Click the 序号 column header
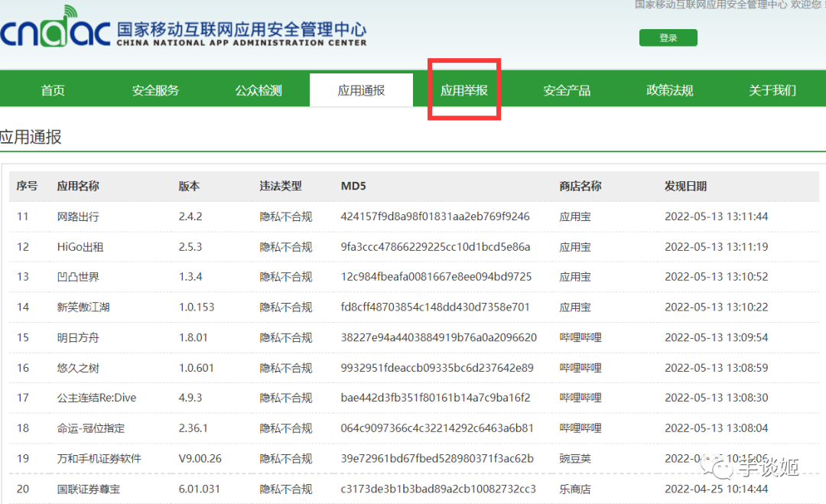 pyautogui.click(x=27, y=186)
